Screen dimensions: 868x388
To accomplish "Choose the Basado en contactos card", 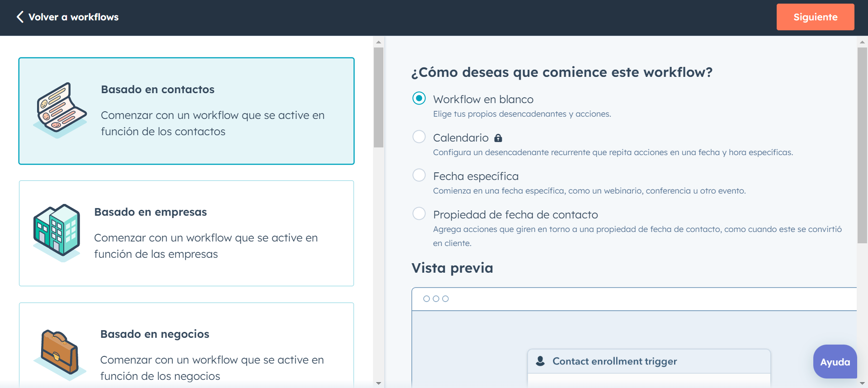I will click(x=186, y=111).
